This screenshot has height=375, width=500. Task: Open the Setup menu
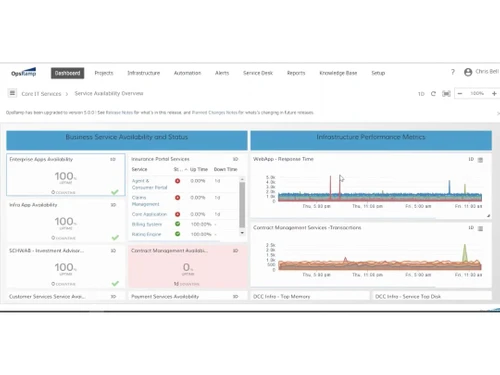click(378, 73)
